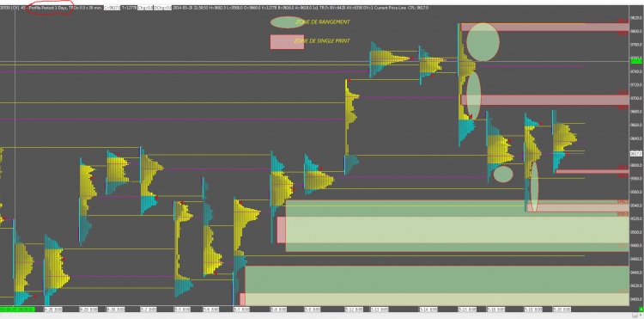
Task: Click the large green ellipse near 9800 level
Action: pos(483,42)
